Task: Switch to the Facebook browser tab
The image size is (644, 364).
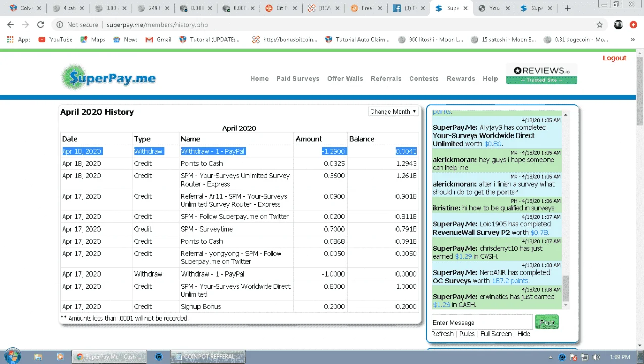Action: pyautogui.click(x=409, y=8)
